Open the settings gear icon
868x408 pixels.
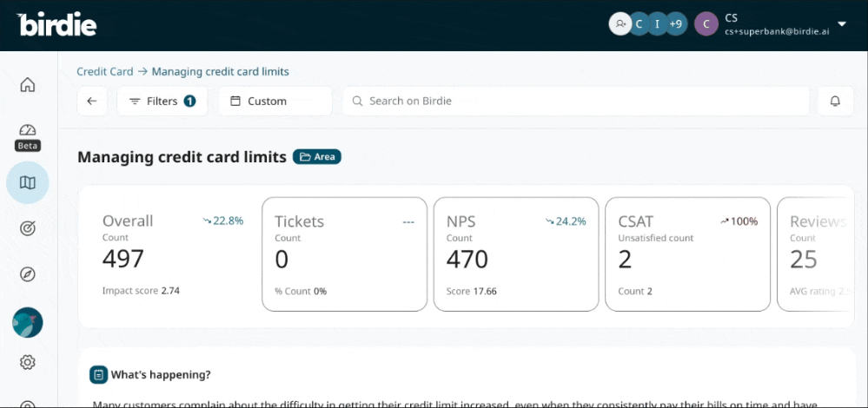(28, 362)
